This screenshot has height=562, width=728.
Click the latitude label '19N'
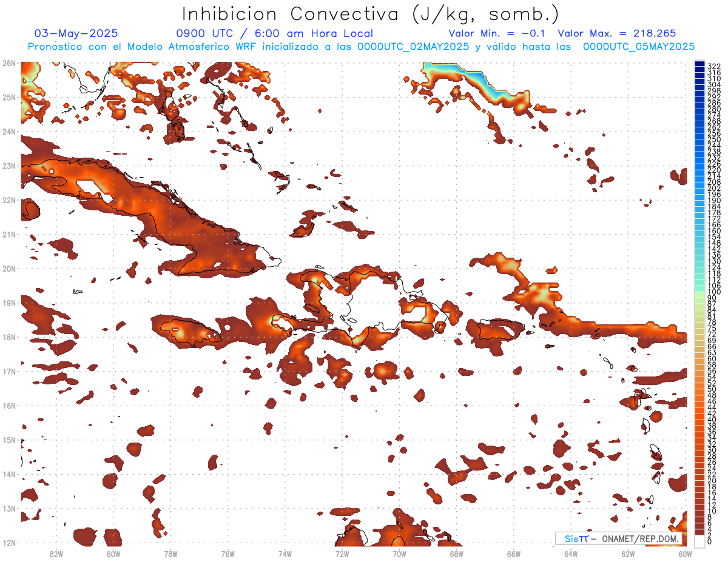tap(8, 303)
